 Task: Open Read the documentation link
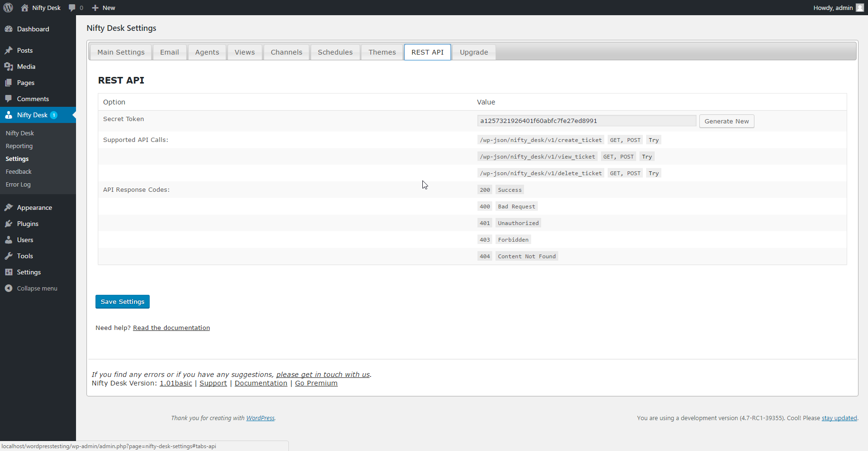pyautogui.click(x=172, y=328)
